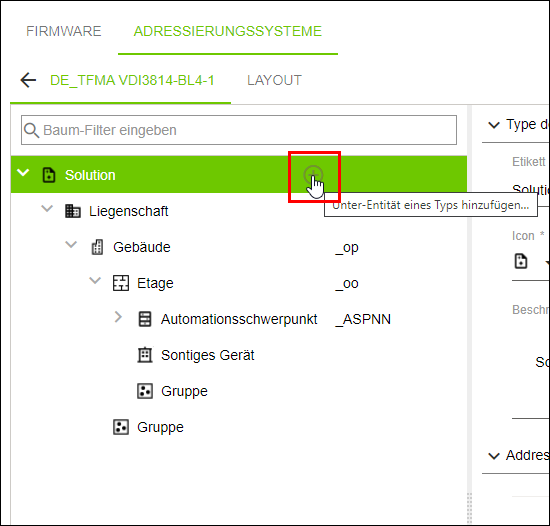Click the Baum-Filter eingeben input field
Screen dimensions: 550x526
click(239, 130)
